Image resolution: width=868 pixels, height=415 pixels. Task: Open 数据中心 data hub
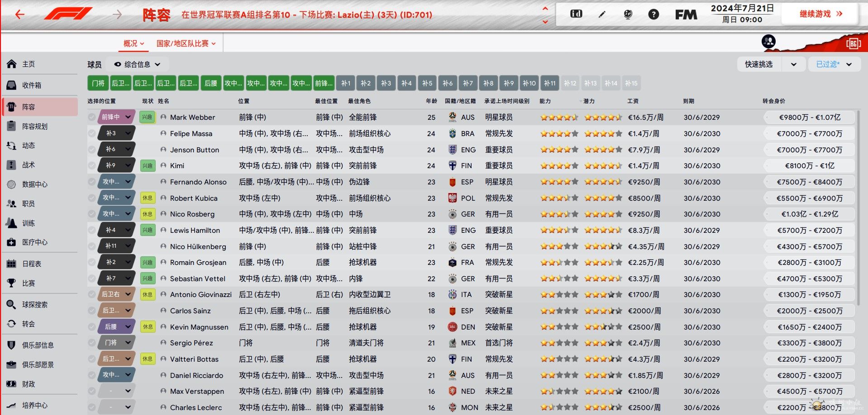click(40, 184)
